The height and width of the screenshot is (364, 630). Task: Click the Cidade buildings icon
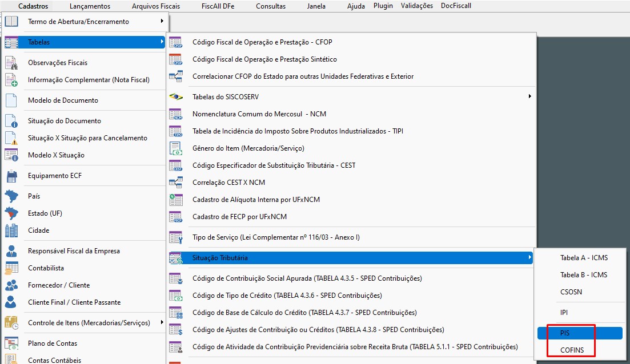tap(11, 230)
